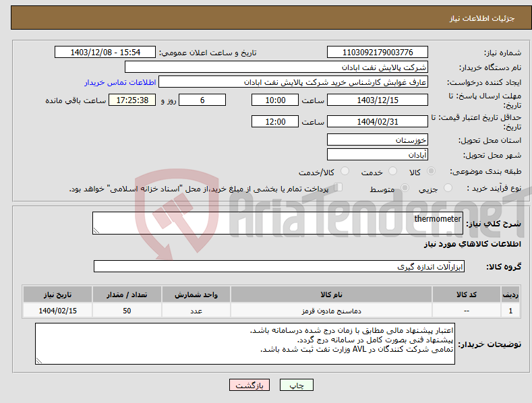The image size is (532, 403).
Task: Click the تعداد / مقدار column header
Action: click(127, 294)
